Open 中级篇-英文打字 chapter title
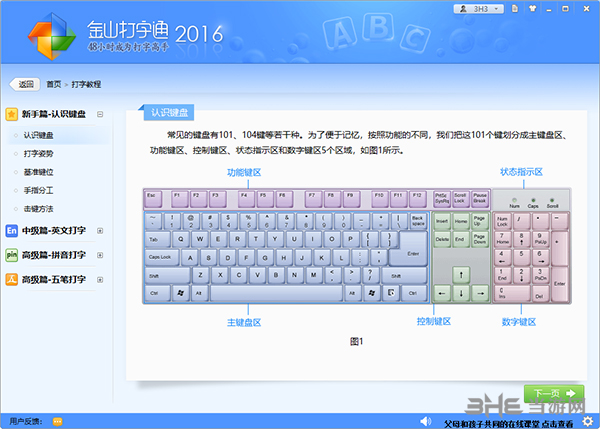The image size is (600, 429). 54,230
